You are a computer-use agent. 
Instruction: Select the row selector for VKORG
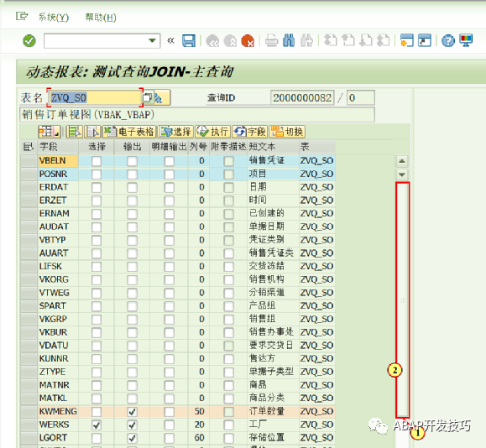pyautogui.click(x=29, y=279)
